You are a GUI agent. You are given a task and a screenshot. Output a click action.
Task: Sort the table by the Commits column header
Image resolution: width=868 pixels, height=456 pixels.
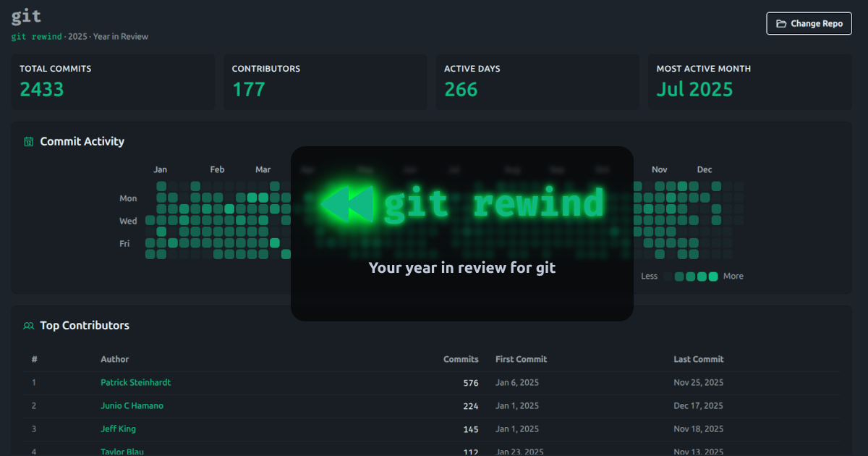tap(461, 359)
